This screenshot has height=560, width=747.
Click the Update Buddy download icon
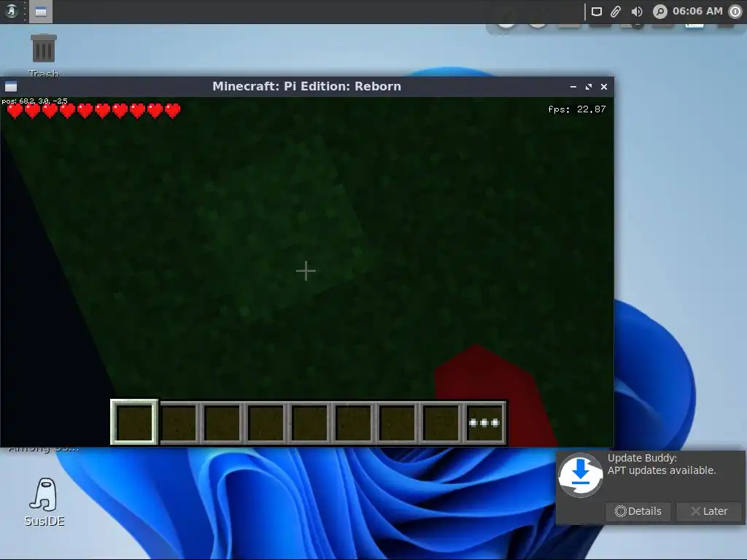580,475
